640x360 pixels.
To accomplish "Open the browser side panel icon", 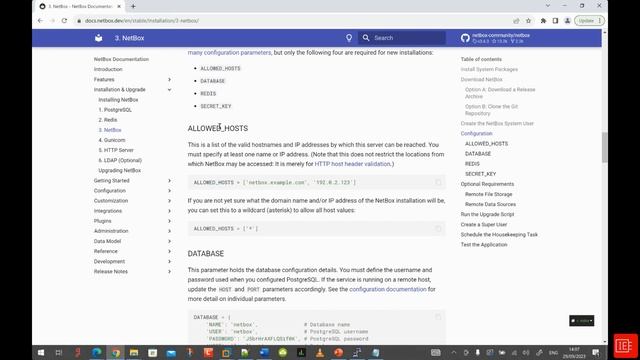I will 555,21.
